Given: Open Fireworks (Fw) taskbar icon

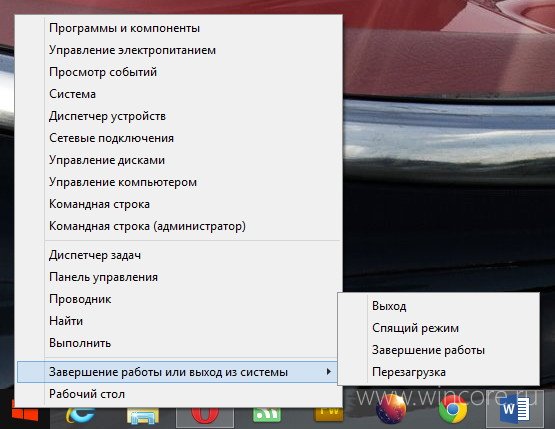Looking at the screenshot, I should (329, 414).
